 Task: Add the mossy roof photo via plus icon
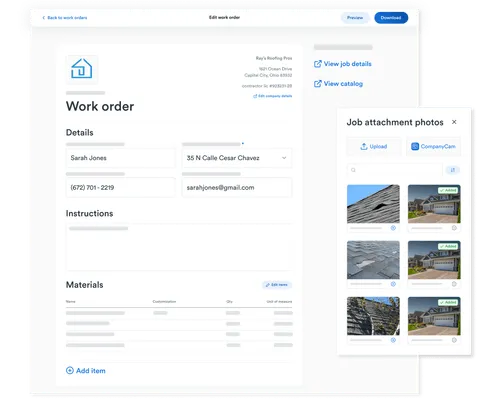tap(393, 340)
